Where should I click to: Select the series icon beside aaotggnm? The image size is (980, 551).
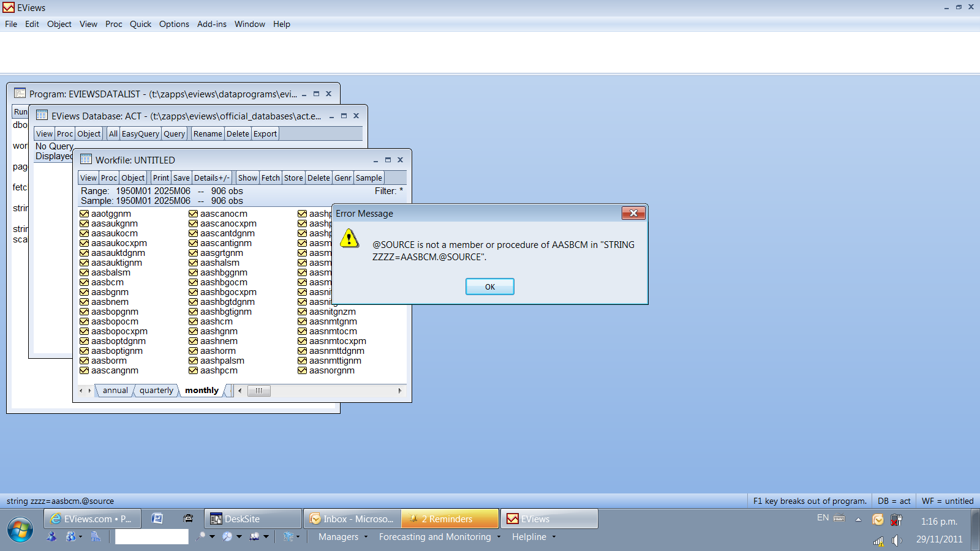84,214
